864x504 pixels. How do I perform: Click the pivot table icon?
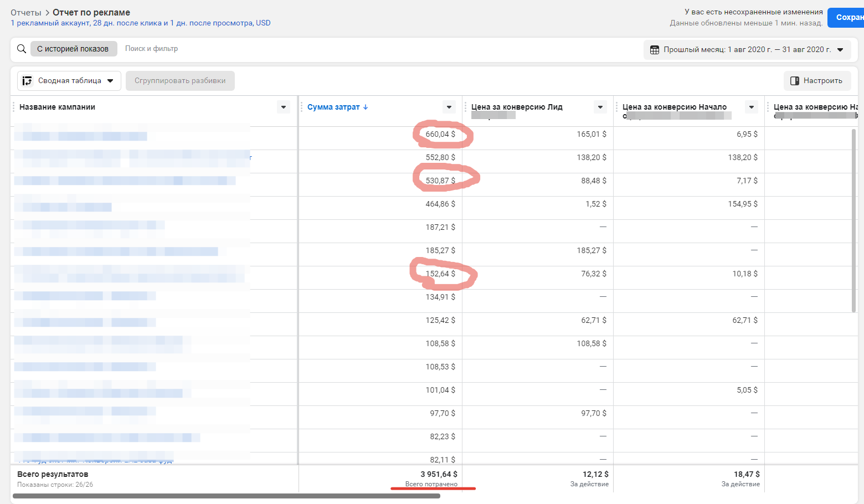point(27,81)
